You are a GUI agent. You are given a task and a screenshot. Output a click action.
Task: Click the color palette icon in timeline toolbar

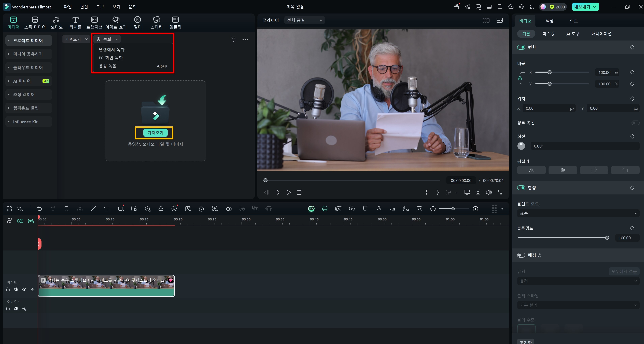(161, 209)
